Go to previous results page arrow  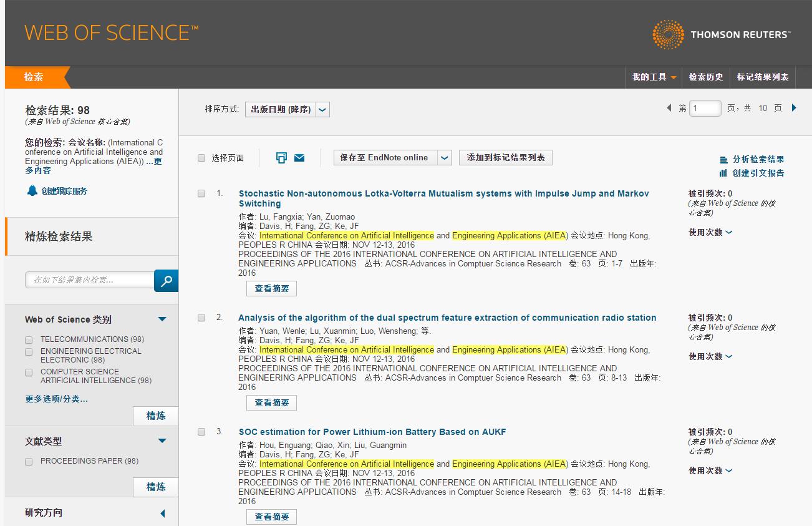click(x=669, y=108)
